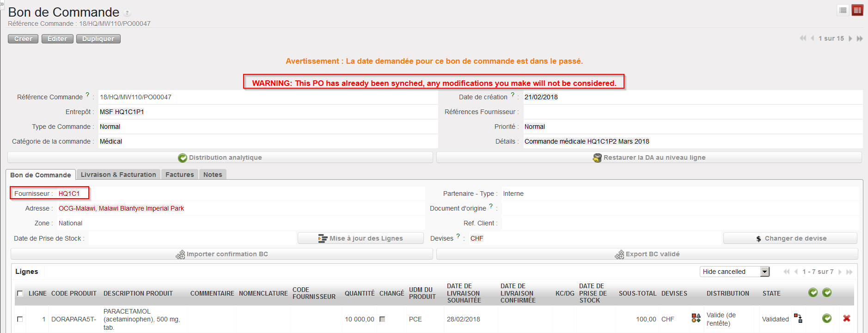Click requested delivery date 28/02/2018

tap(464, 319)
